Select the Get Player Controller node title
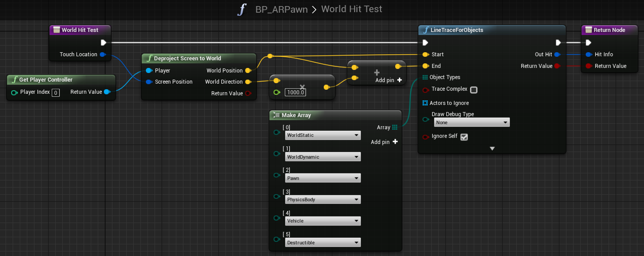Image resolution: width=644 pixels, height=256 pixels. 61,80
